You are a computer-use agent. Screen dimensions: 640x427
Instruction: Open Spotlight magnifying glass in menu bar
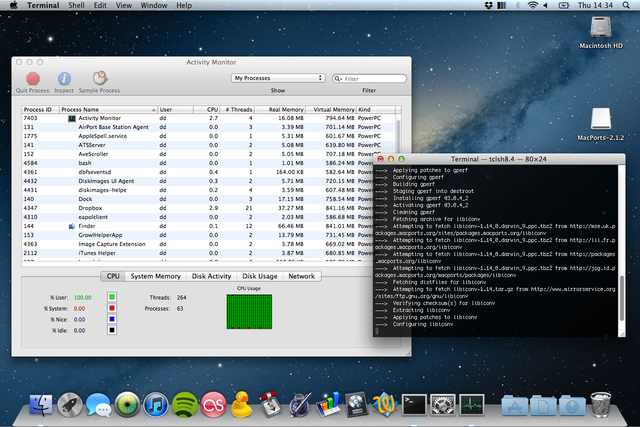pyautogui.click(x=626, y=5)
